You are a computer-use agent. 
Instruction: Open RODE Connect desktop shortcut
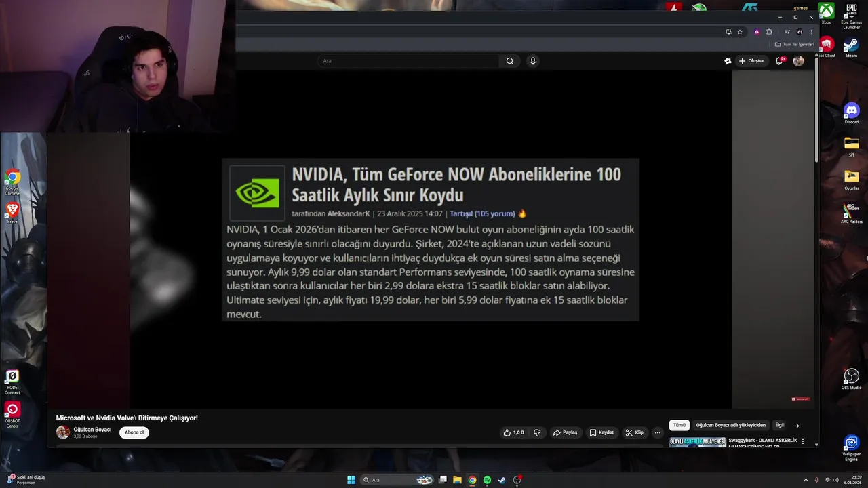12,382
